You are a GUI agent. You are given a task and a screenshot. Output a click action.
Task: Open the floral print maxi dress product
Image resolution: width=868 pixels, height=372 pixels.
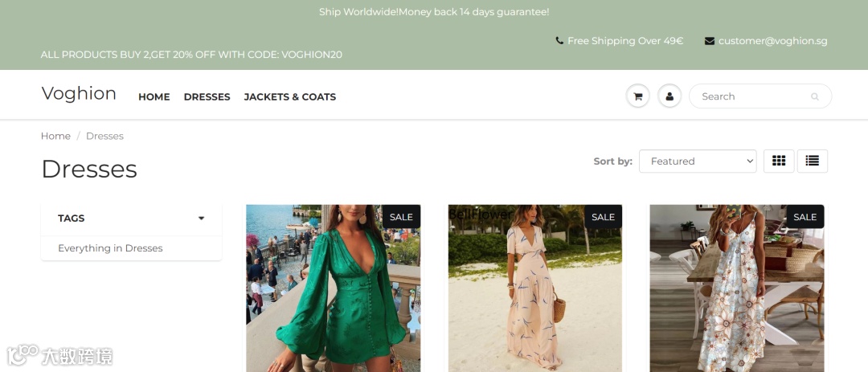(737, 288)
